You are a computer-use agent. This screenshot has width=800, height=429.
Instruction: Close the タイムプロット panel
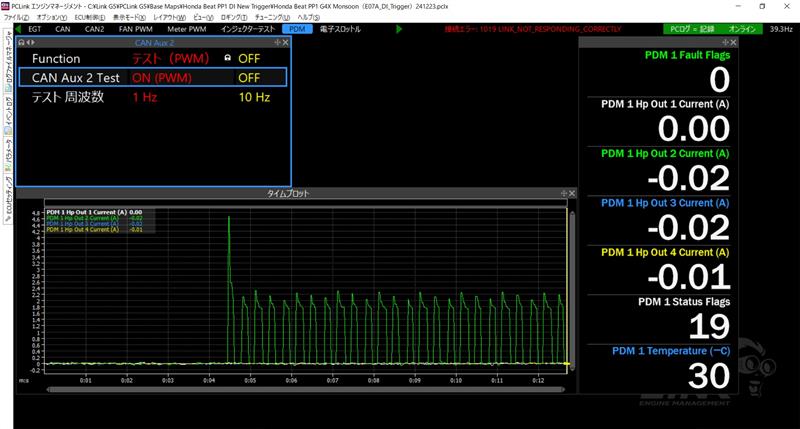(x=572, y=193)
